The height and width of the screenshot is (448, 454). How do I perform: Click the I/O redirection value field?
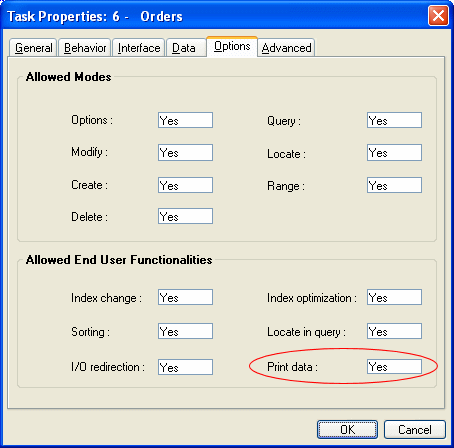click(x=185, y=367)
